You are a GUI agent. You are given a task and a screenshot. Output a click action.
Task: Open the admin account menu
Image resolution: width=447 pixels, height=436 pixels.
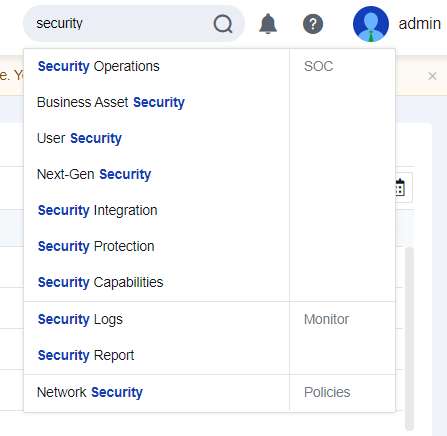tap(419, 24)
